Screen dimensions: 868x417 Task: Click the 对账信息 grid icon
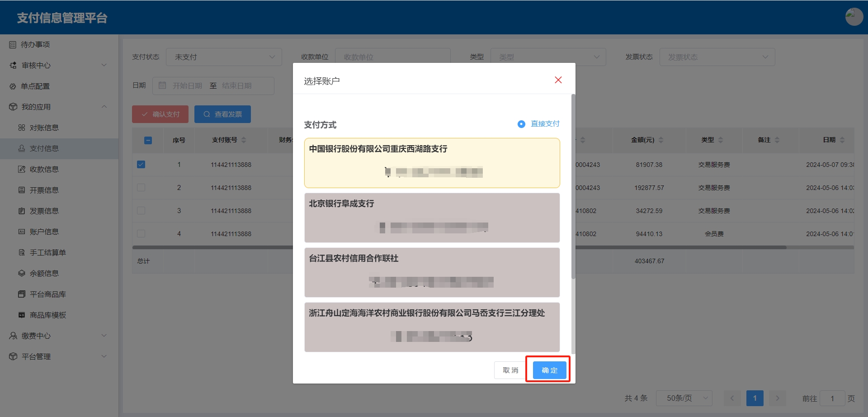(x=21, y=128)
